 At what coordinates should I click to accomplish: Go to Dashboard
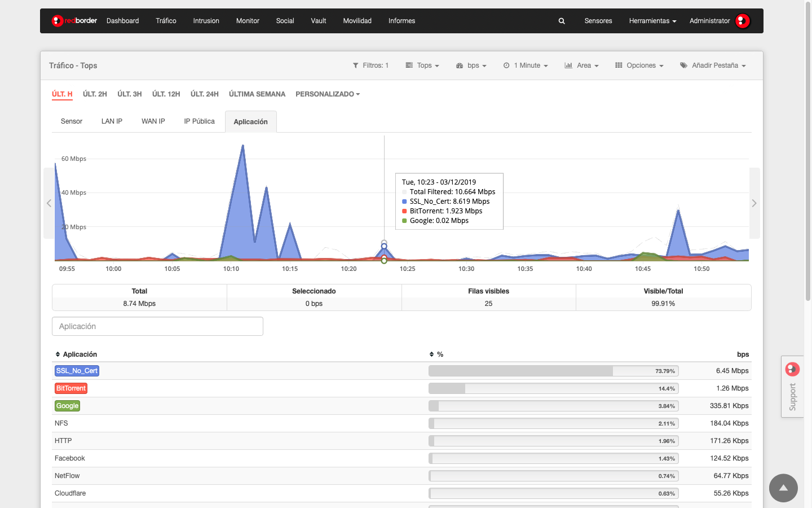[x=122, y=21]
